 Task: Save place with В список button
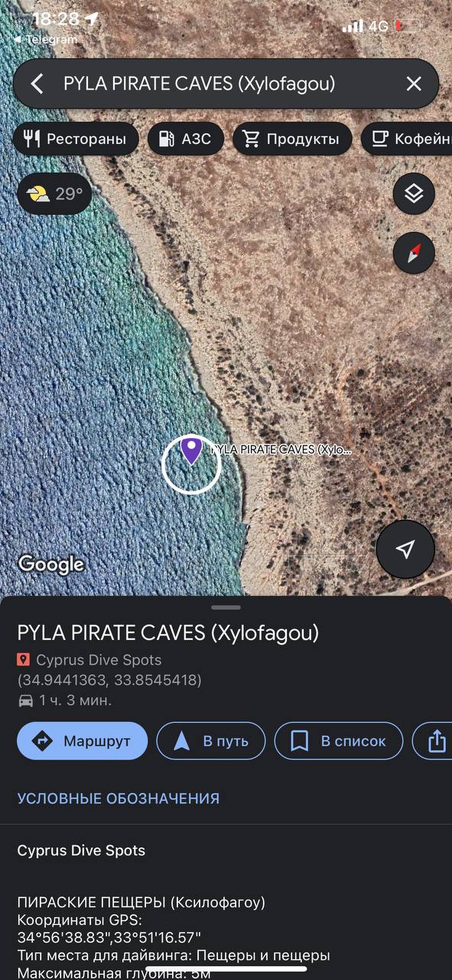click(x=339, y=741)
